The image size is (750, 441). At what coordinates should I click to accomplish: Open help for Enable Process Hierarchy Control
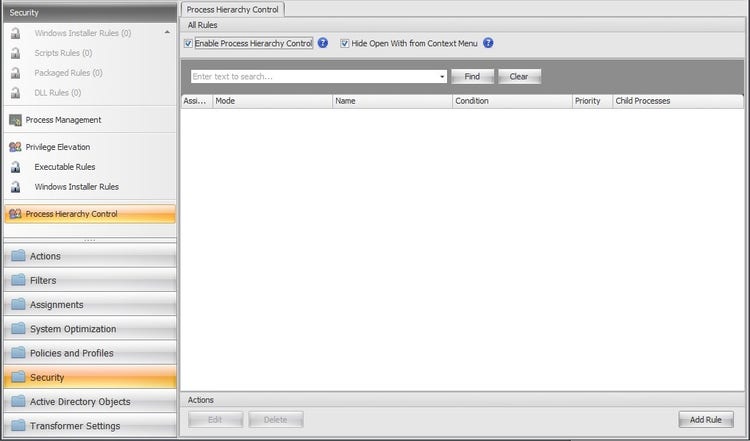pos(323,43)
